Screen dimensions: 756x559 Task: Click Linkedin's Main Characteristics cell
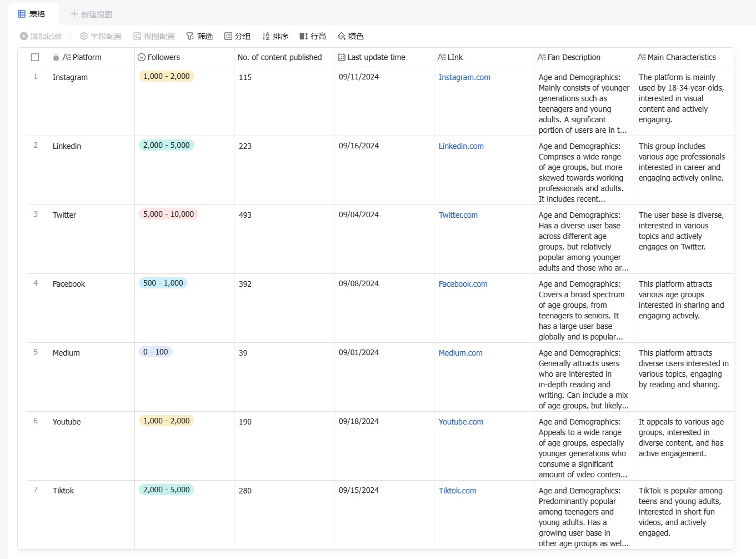pos(684,170)
